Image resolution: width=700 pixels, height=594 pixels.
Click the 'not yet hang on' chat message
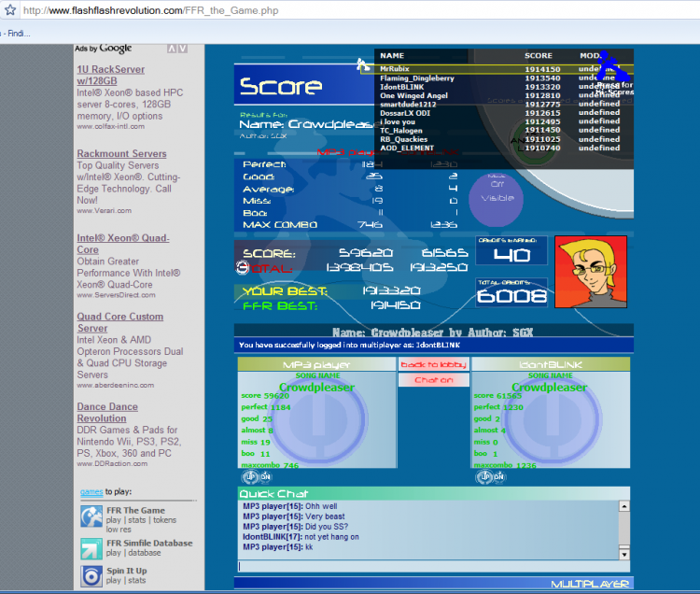331,537
